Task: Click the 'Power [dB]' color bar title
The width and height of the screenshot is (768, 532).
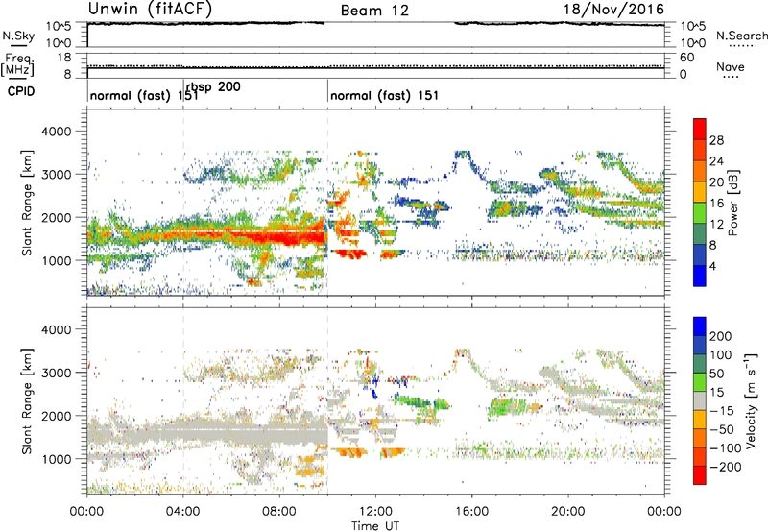Action: [732, 203]
